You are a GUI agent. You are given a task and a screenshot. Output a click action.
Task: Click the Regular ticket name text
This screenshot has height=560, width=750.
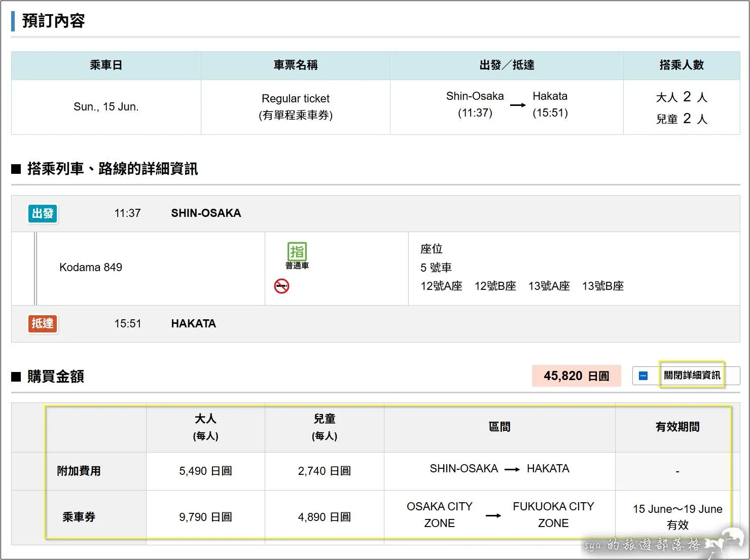click(296, 98)
